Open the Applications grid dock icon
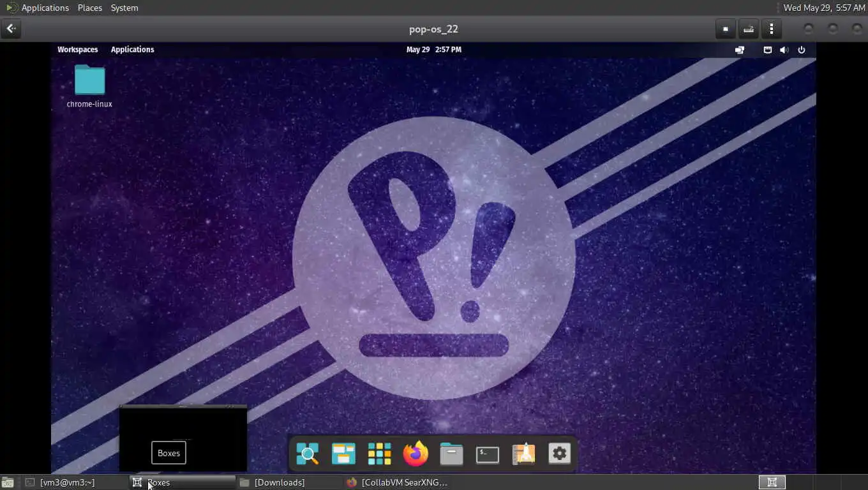Screen dimensions: 868x490 pyautogui.click(x=379, y=454)
